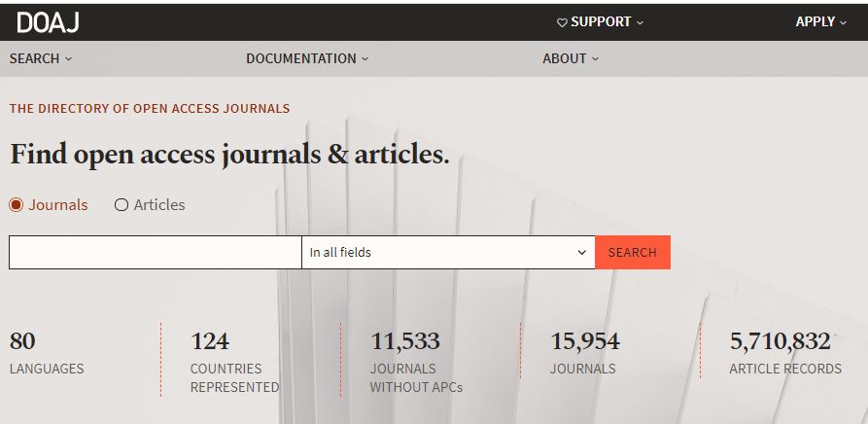Click the chevron next to Search

click(x=69, y=58)
